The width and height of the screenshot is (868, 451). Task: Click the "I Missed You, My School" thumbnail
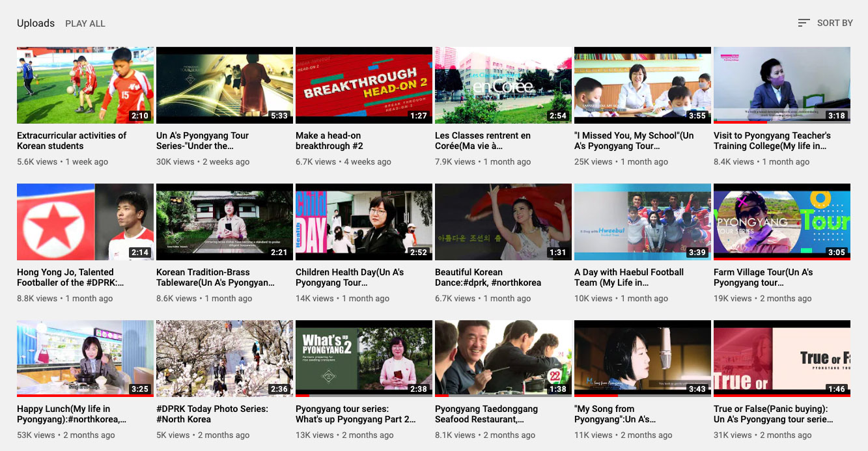tap(642, 85)
